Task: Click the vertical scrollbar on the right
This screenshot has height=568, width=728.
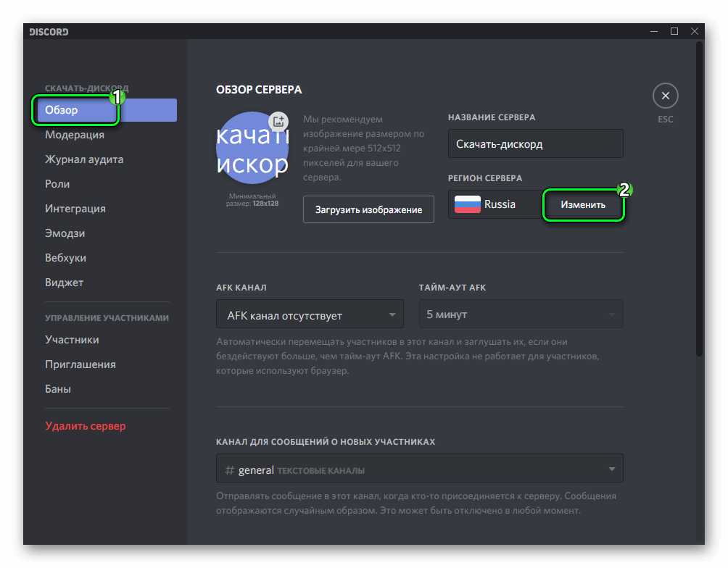Action: click(x=699, y=199)
